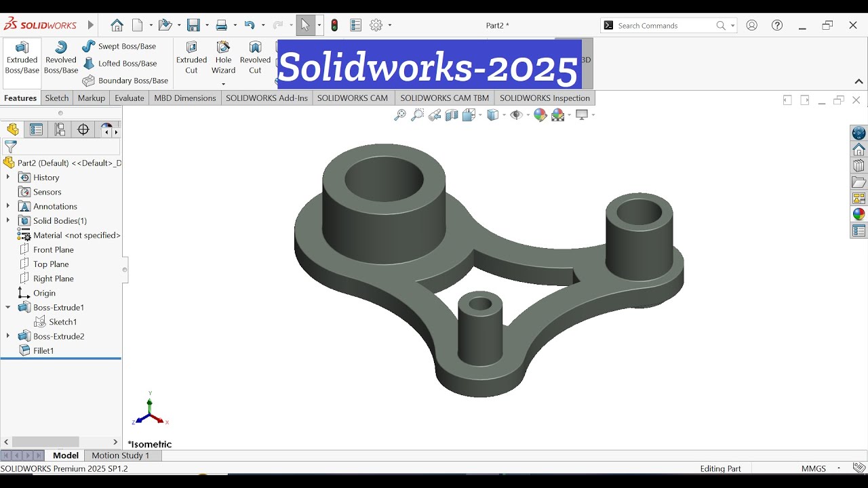Click Zoom to Fit icon

(x=400, y=115)
